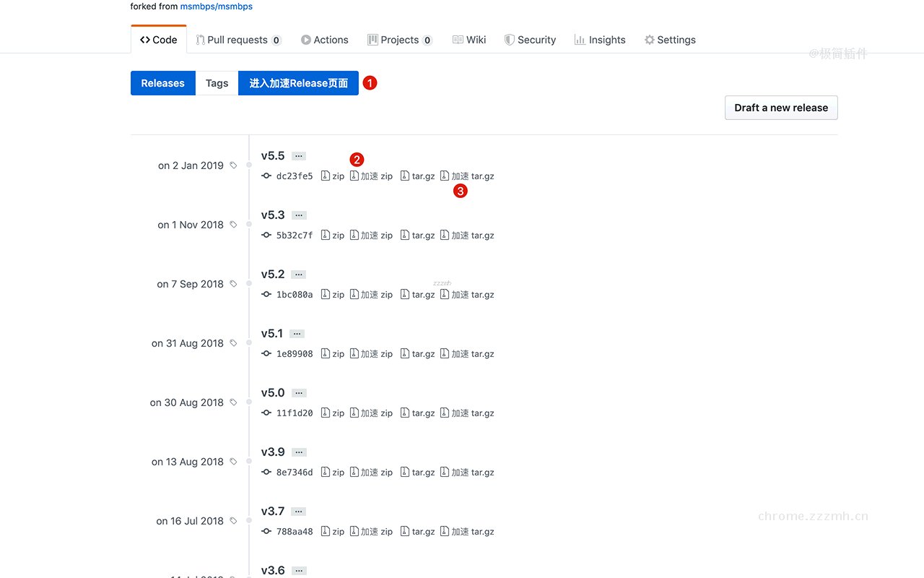Click v5.0 加速 tar.gz file icon
924x578 pixels.
point(445,413)
